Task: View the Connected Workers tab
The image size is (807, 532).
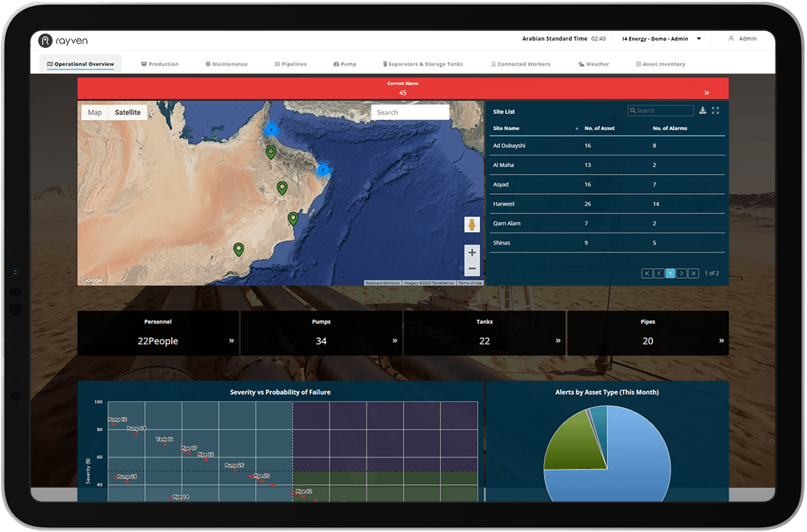Action: click(521, 64)
